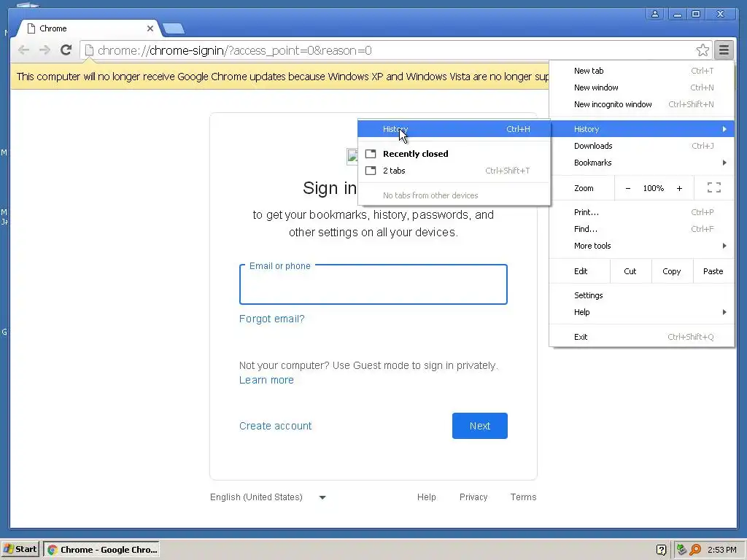
Task: Click the back navigation arrow
Action: click(x=23, y=50)
